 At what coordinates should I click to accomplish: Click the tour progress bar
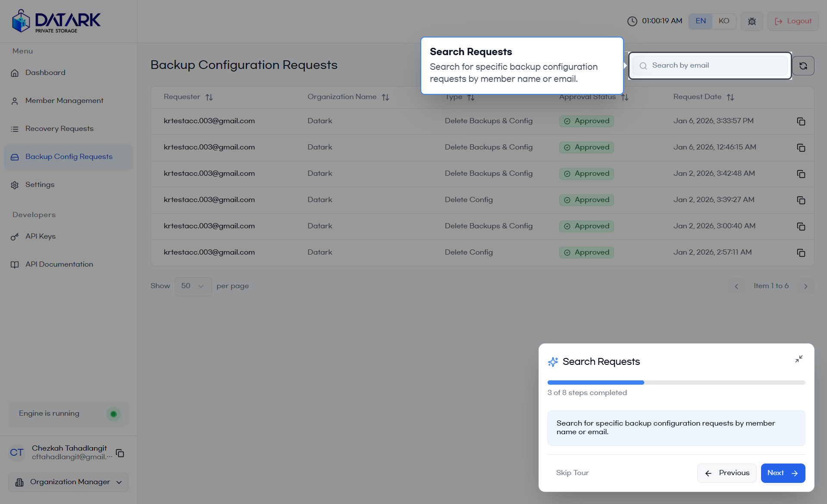676,383
